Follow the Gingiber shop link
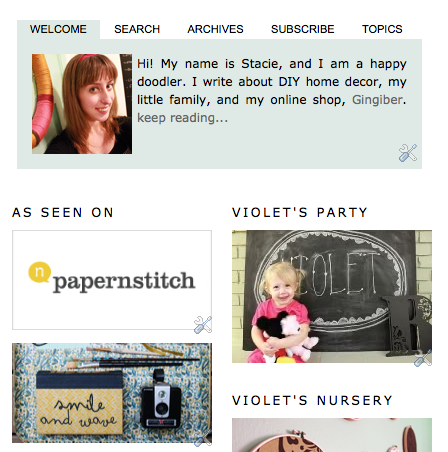The width and height of the screenshot is (448, 452). [x=377, y=100]
